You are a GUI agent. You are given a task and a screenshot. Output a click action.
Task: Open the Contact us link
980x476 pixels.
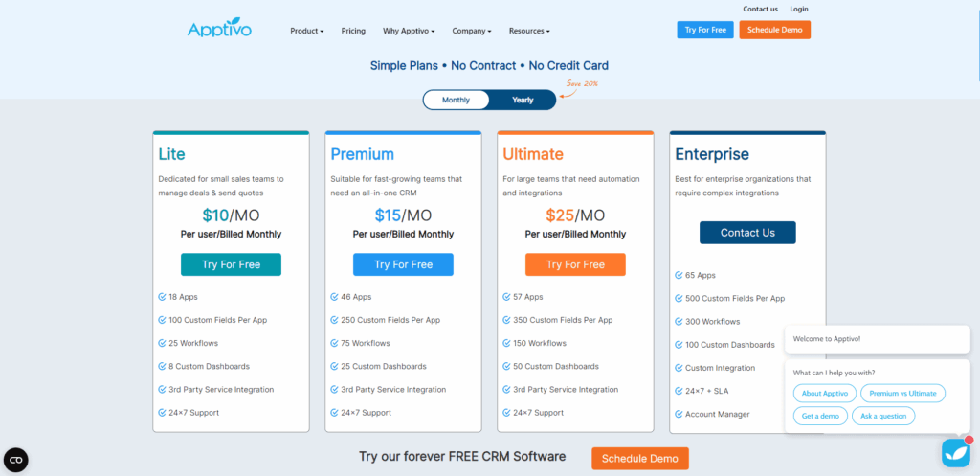click(761, 9)
